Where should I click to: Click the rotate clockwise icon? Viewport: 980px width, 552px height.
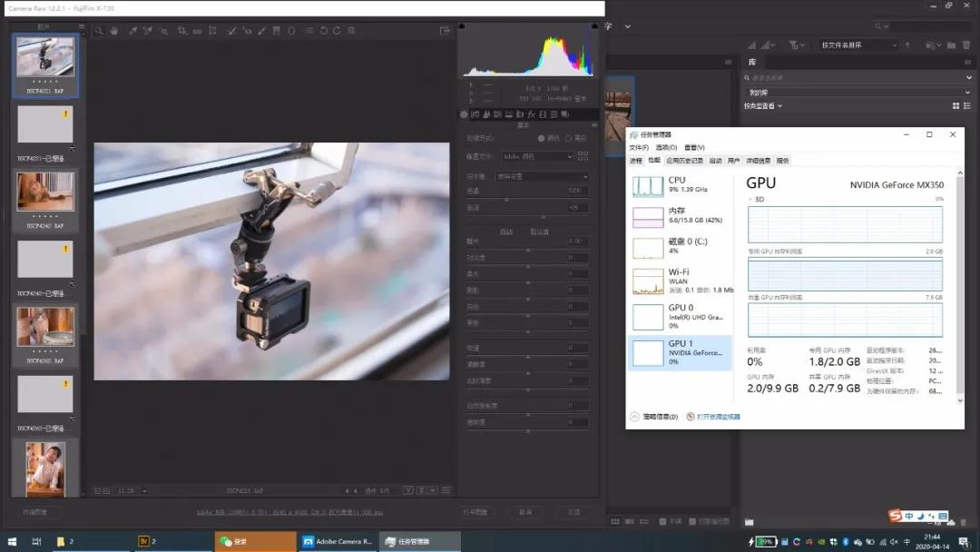pyautogui.click(x=337, y=31)
